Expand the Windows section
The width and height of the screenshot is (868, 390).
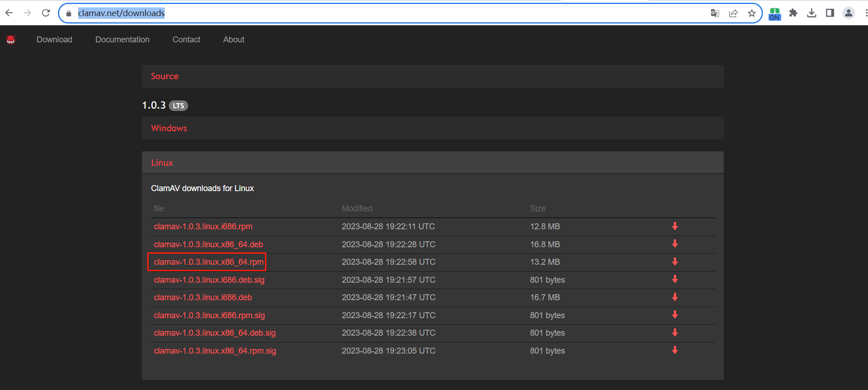coord(432,128)
